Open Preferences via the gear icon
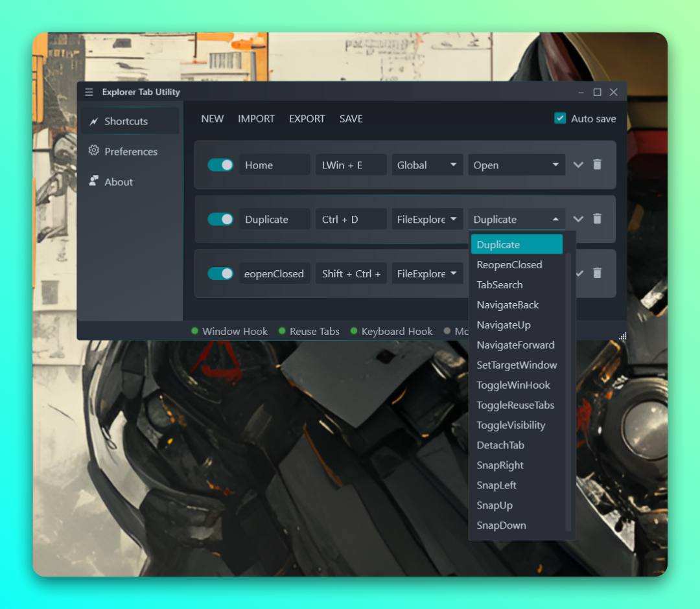 tap(94, 151)
